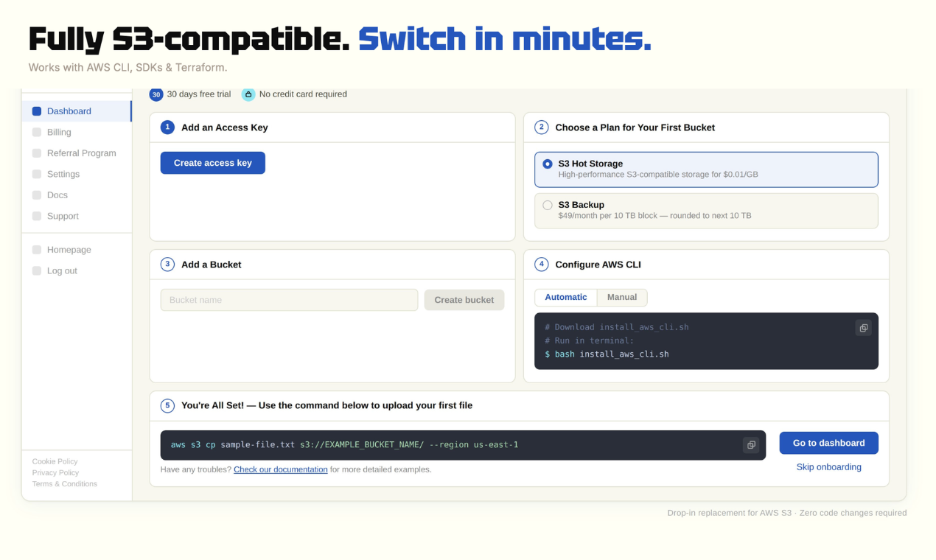The height and width of the screenshot is (560, 936).
Task: Copy the AWS CLI install script
Action: [863, 328]
